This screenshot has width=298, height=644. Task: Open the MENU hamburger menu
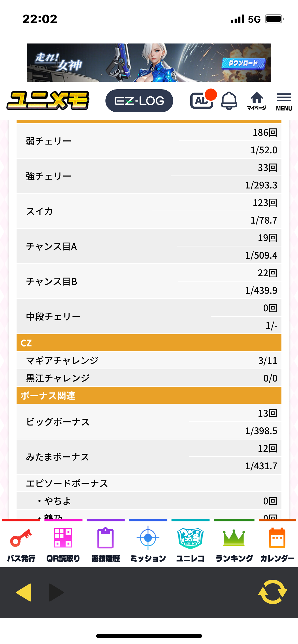[284, 101]
